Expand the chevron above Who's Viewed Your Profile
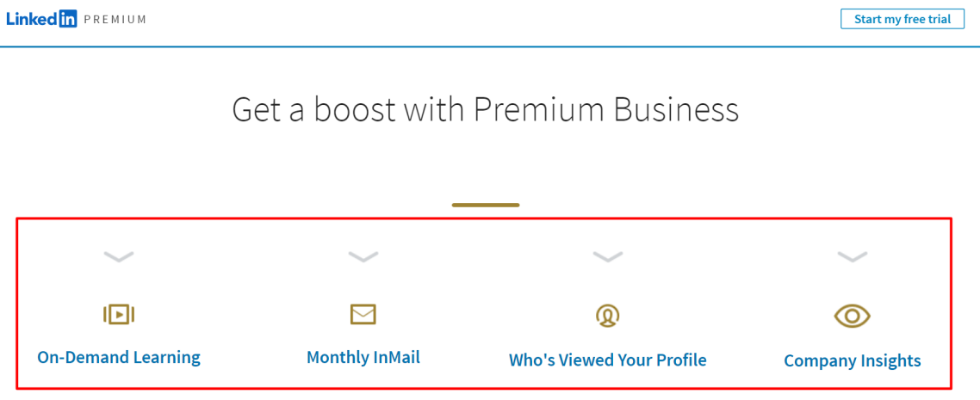 click(607, 255)
